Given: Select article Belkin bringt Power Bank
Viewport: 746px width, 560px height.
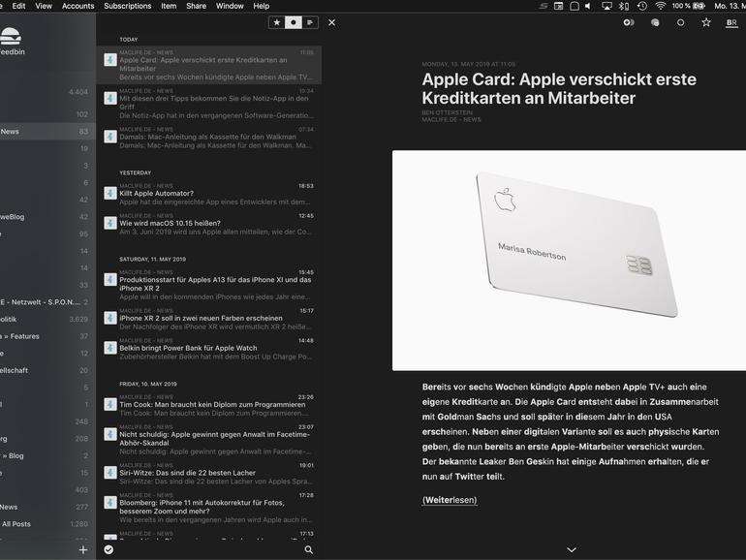Looking at the screenshot, I should point(209,348).
